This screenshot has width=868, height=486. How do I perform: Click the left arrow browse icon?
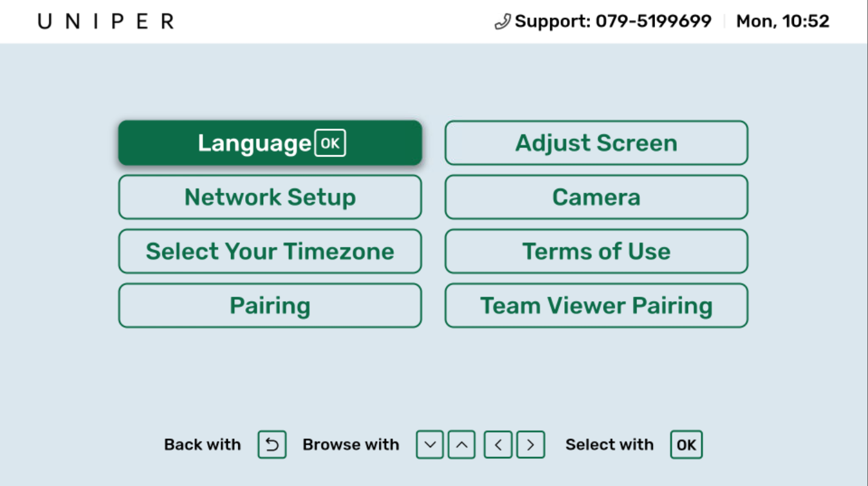[499, 445]
